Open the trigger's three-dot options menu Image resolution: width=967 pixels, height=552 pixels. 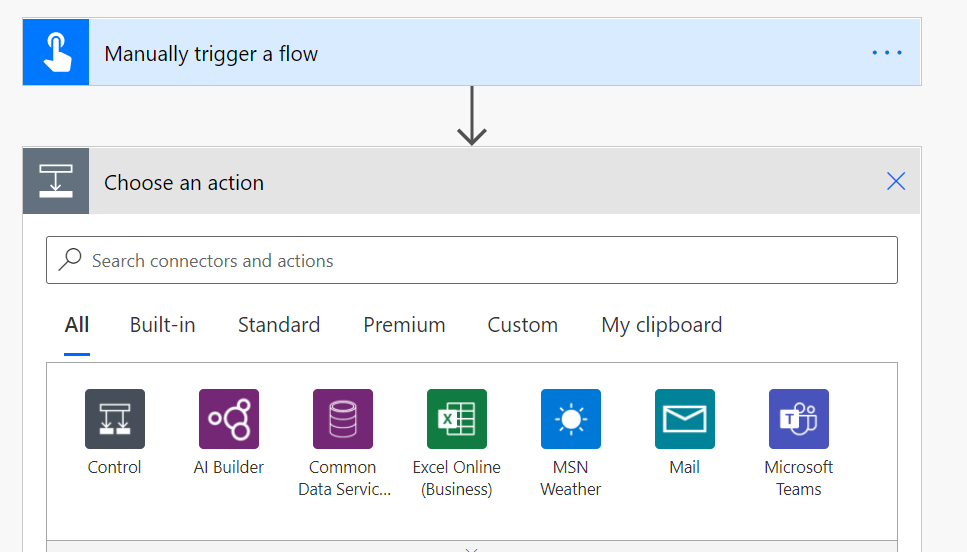click(887, 53)
